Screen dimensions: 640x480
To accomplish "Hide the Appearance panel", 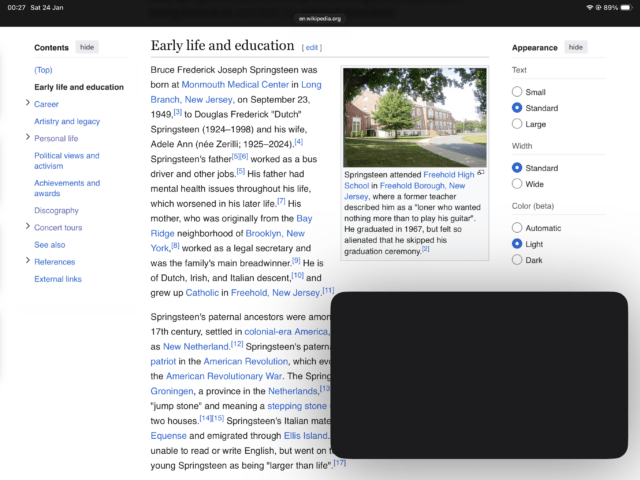I will pos(575,47).
